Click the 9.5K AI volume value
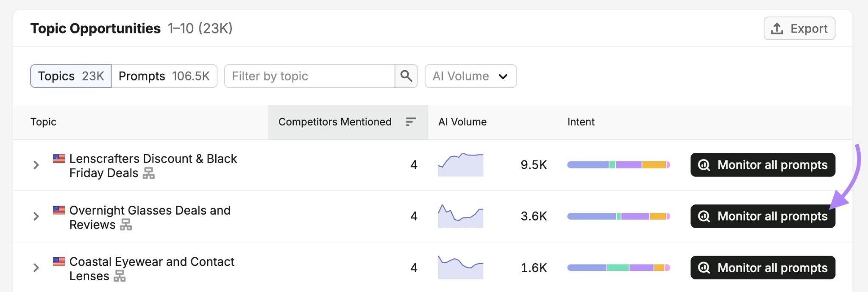Viewport: 868px width, 292px height. 534,165
